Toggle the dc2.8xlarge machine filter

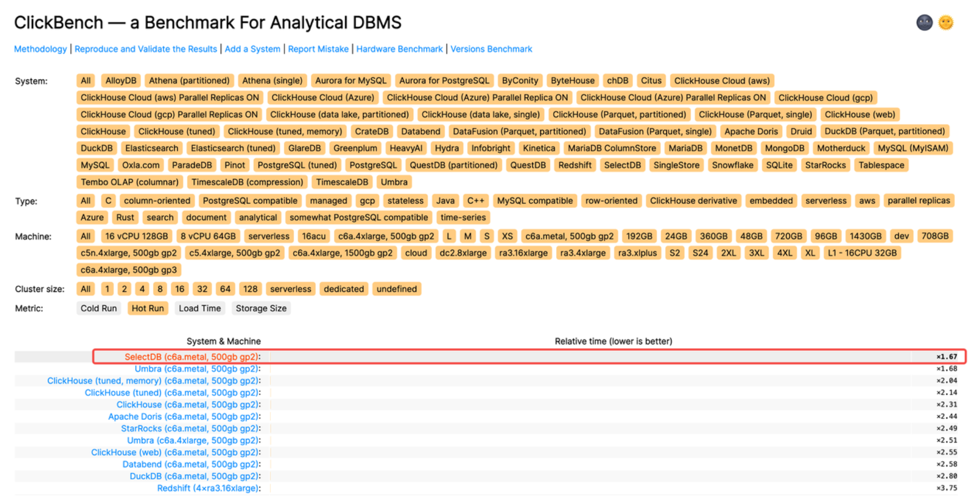coord(463,253)
